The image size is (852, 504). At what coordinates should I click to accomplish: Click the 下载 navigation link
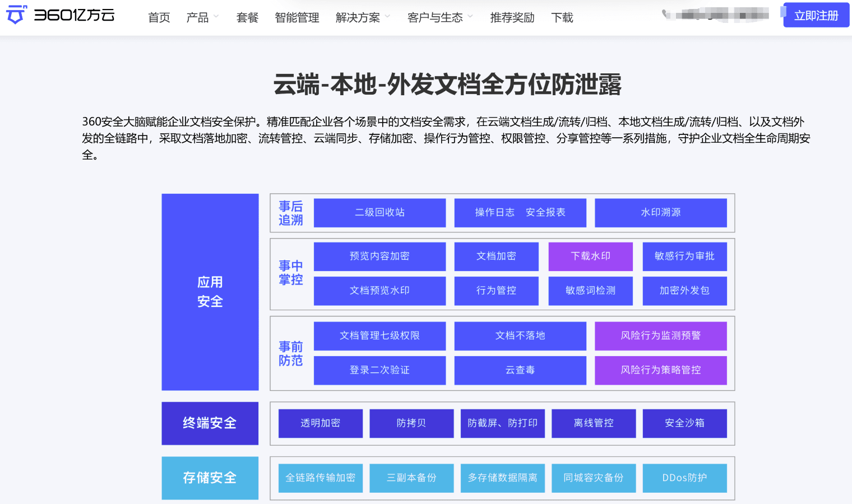coord(562,17)
